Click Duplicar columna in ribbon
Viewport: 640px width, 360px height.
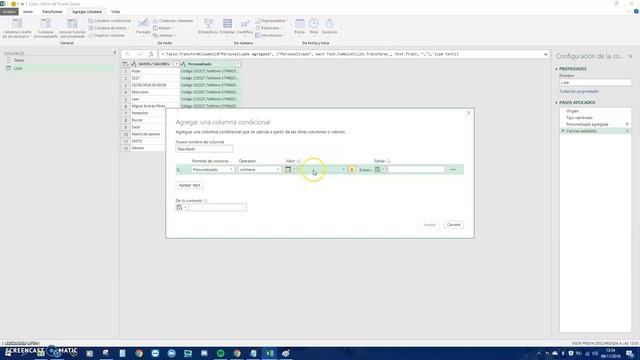pyautogui.click(x=107, y=36)
